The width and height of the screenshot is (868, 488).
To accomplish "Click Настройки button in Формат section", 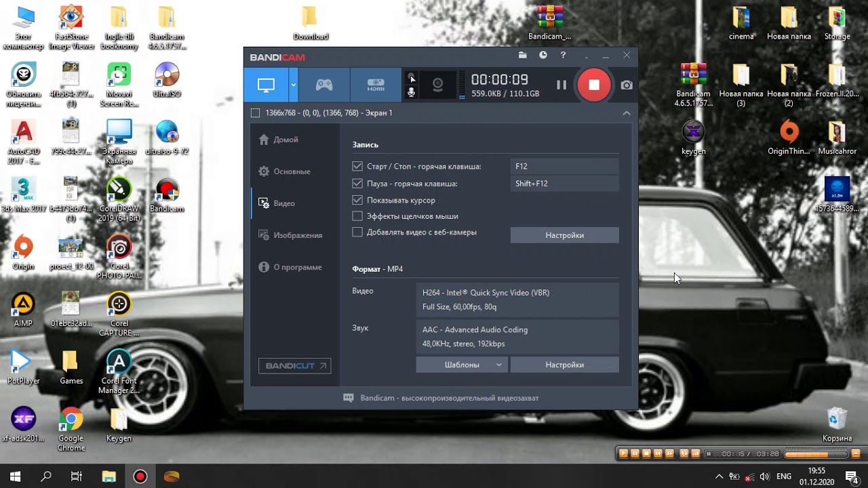I will click(x=564, y=365).
